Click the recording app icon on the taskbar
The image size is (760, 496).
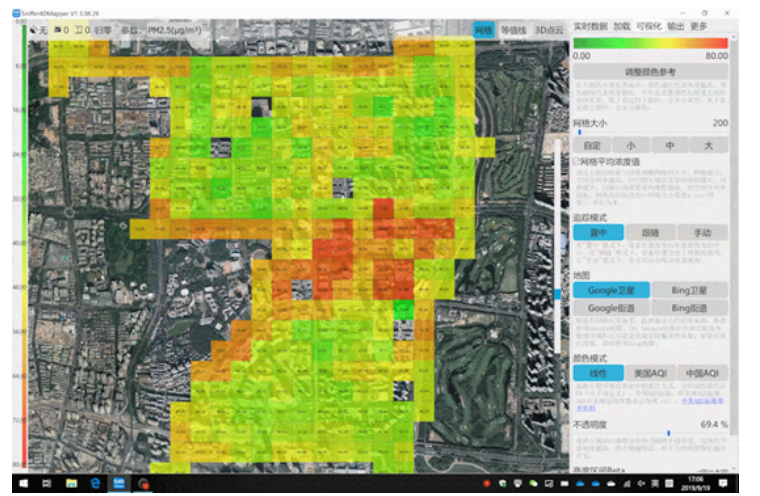[143, 483]
